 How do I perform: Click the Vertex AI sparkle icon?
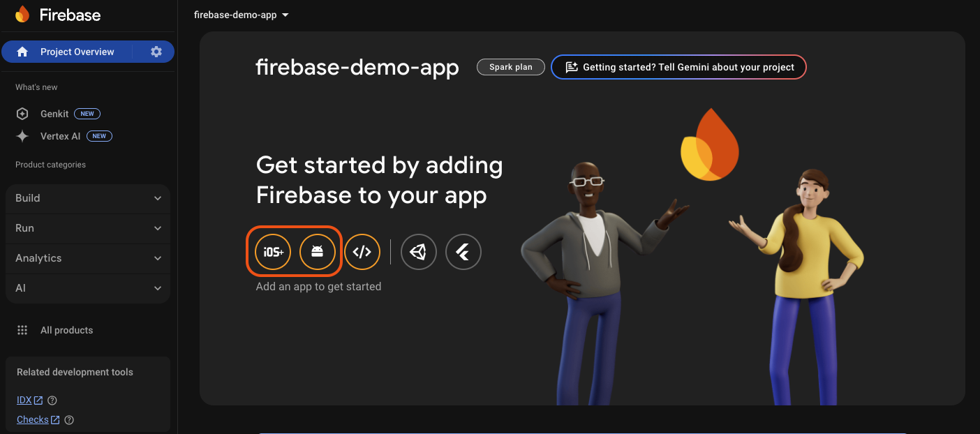(22, 136)
